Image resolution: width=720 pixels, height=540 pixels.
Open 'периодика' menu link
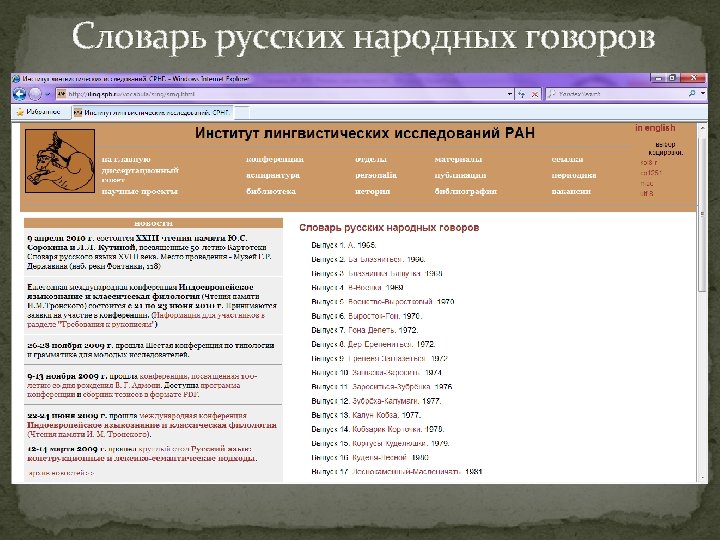pyautogui.click(x=574, y=175)
